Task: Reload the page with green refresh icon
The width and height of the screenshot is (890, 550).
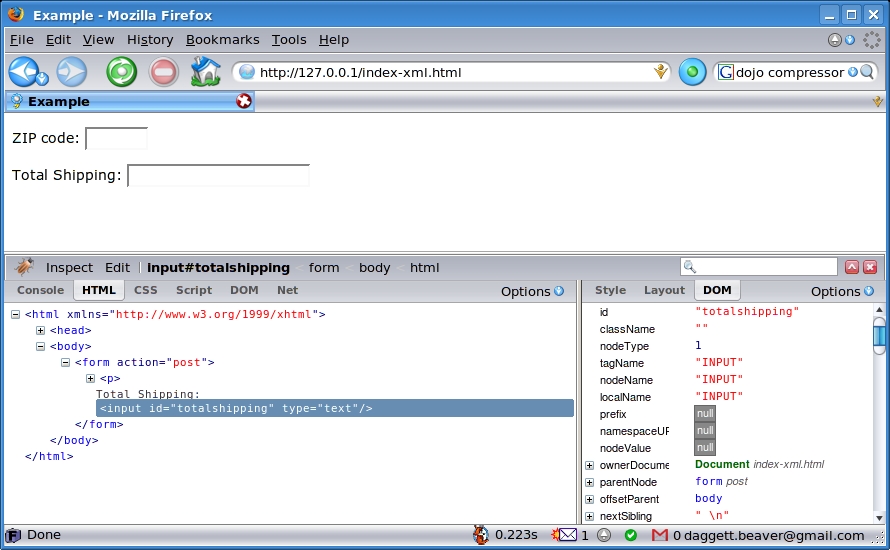Action: click(x=121, y=72)
